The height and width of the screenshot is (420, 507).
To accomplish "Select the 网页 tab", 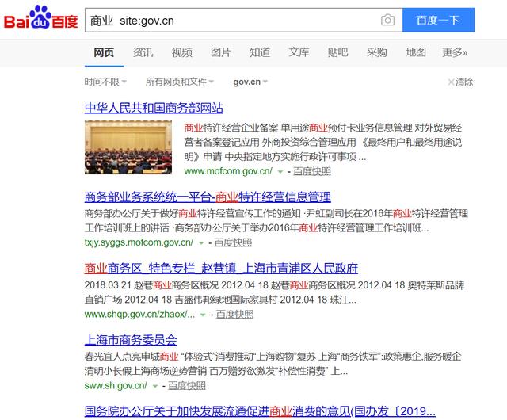I will (104, 52).
